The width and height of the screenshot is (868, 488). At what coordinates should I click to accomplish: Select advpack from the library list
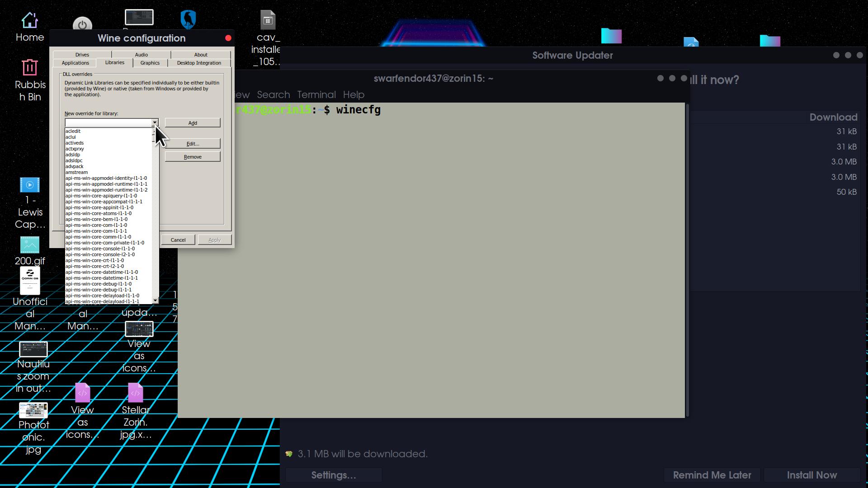pyautogui.click(x=75, y=167)
